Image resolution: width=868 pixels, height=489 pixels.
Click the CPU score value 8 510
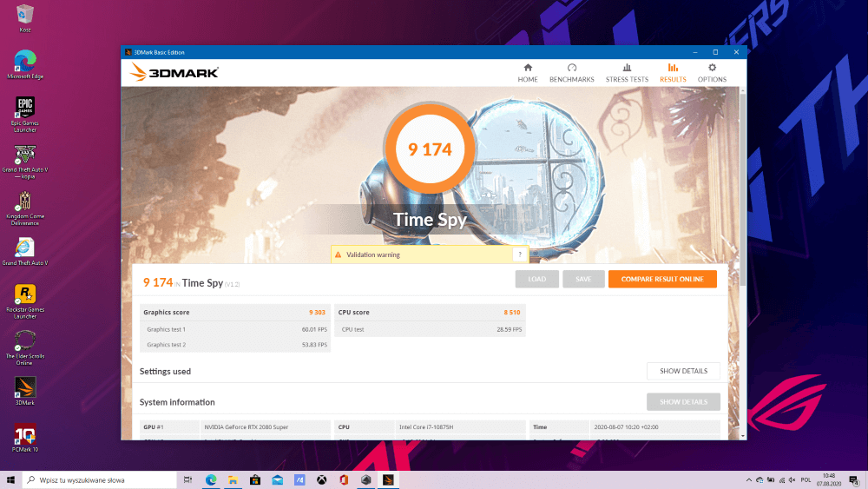[512, 313]
